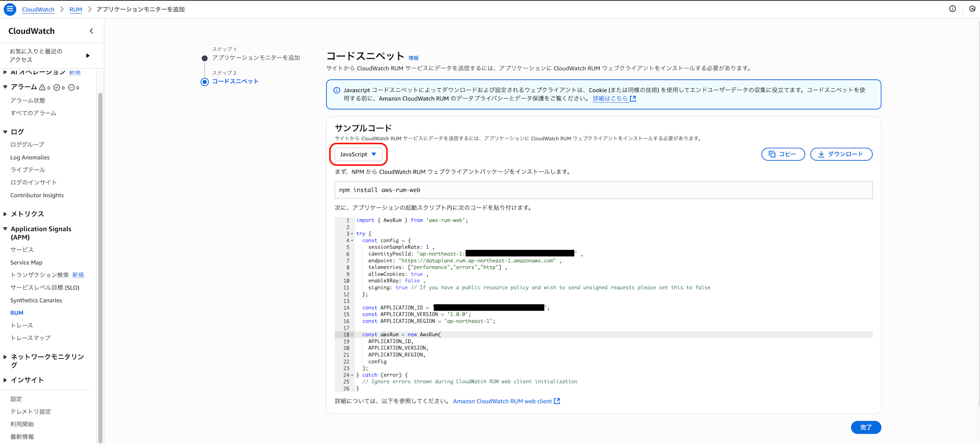Open トランザクション検索 in sidebar
The height and width of the screenshot is (444, 980).
click(40, 275)
